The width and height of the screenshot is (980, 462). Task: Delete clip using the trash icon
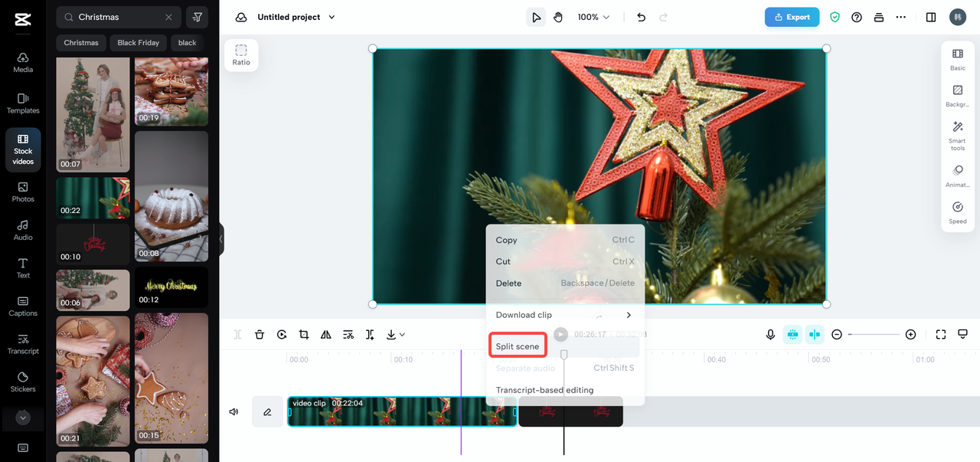coord(260,335)
